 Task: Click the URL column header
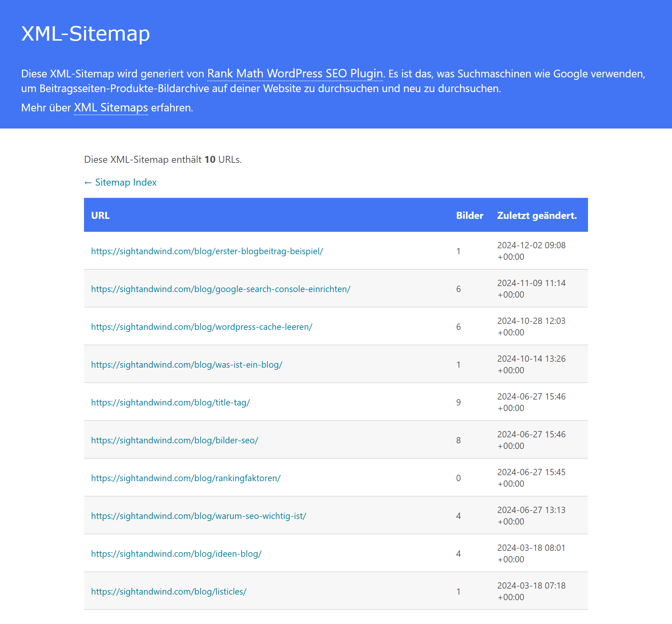click(100, 215)
